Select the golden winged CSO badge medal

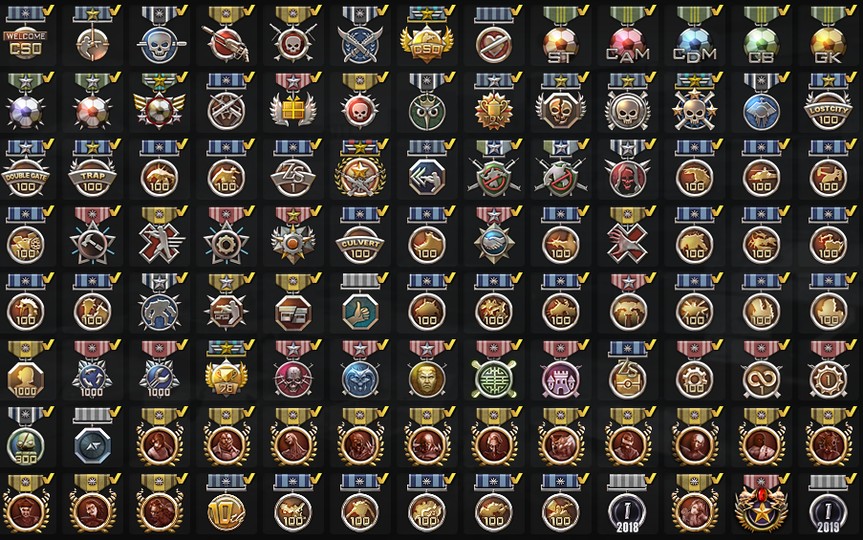point(427,35)
